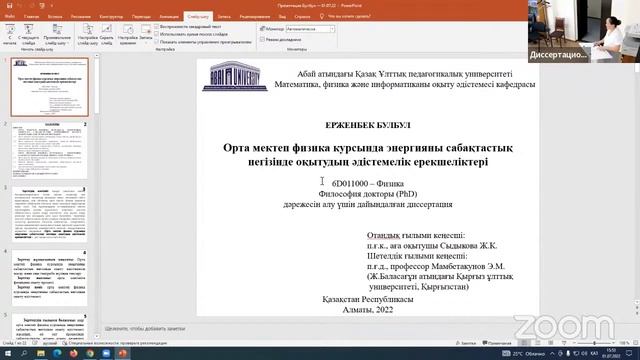Click the notes area to add notes
Screen dimensions: 640x360
145,328
